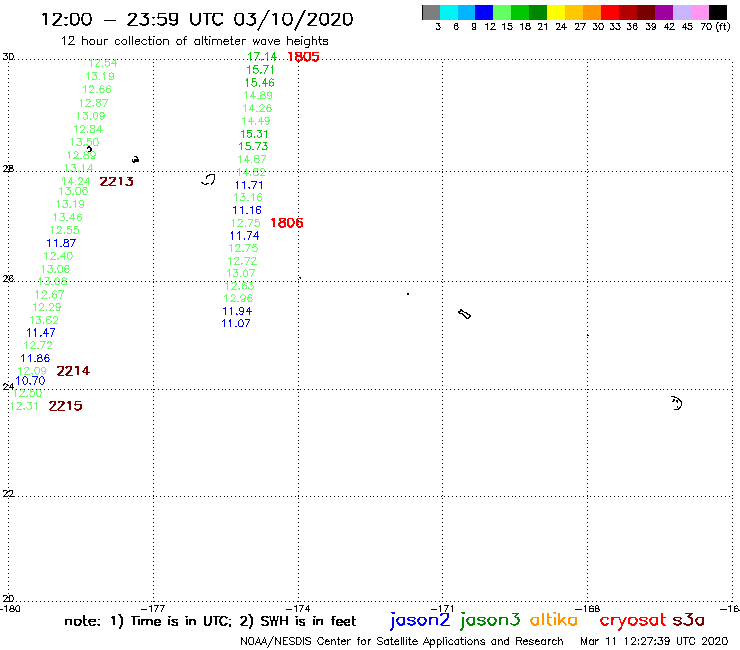
Task: Click the blue value 11.71
Action: (249, 186)
